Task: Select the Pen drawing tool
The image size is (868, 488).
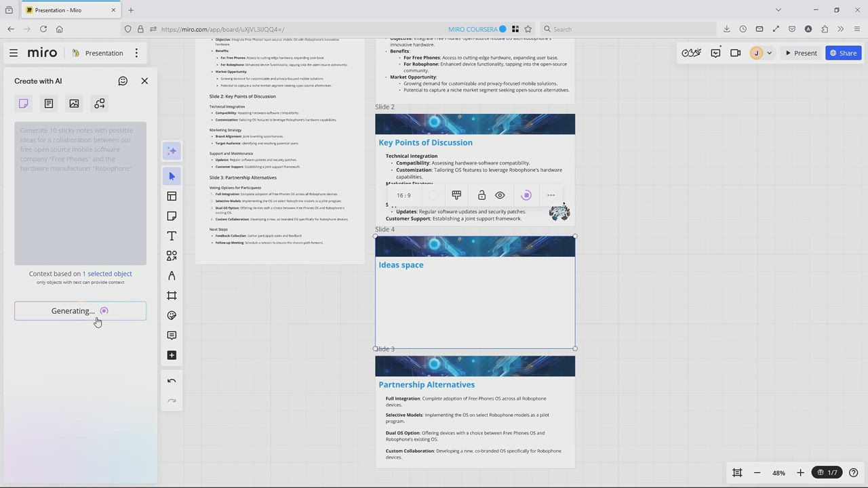Action: 172,276
